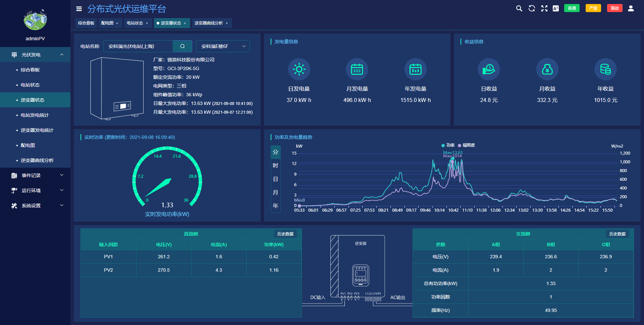
Task: Click the station name search button
Action: coord(182,46)
